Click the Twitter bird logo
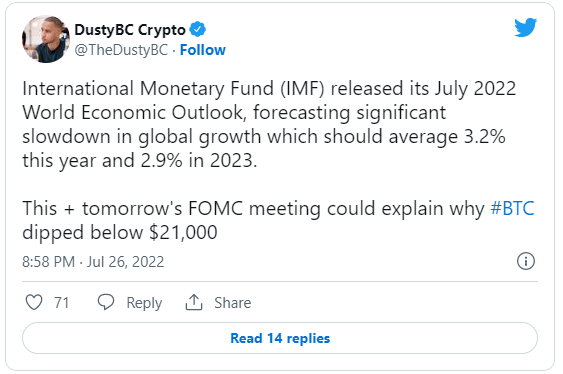Viewport: 563px width, 374px height. coord(525,27)
